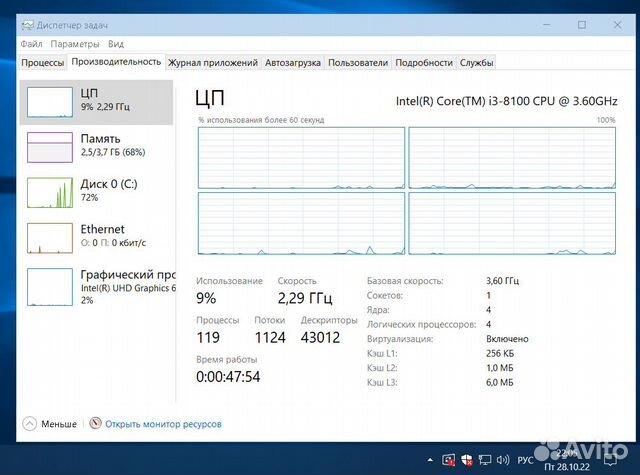Viewport: 640px width, 475px height.
Task: Click the Базовая скорость label
Action: 405,281
